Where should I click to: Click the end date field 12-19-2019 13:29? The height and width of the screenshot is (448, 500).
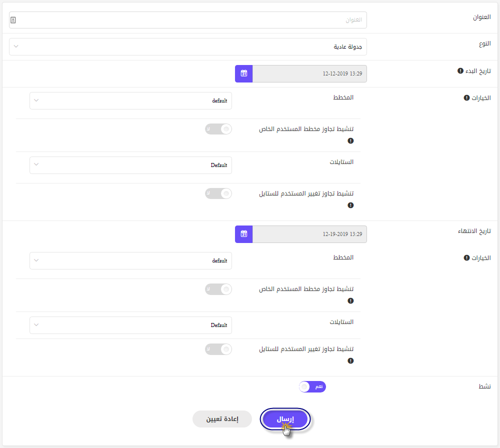(309, 234)
